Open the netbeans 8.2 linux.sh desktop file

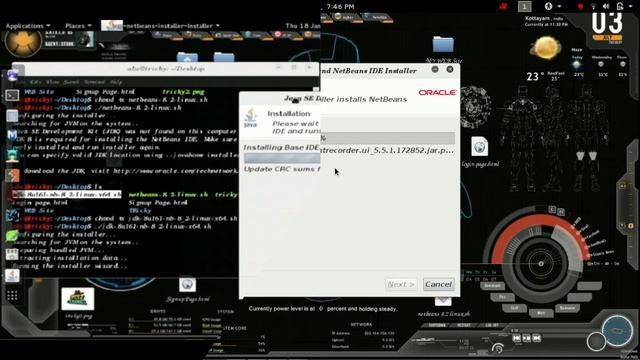(443, 307)
